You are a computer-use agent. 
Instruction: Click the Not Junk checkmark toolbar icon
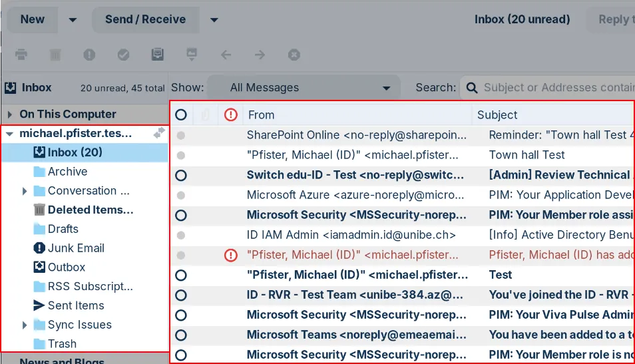124,55
